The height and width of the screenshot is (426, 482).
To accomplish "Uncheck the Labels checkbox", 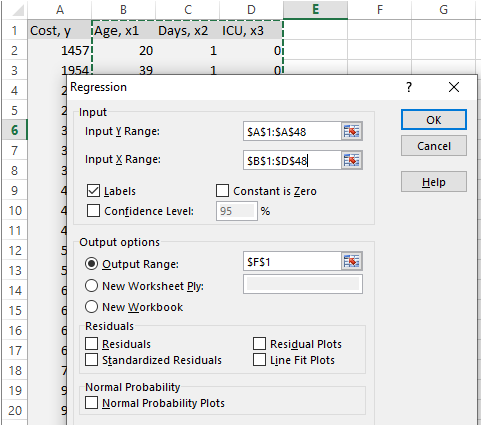I will tap(93, 191).
